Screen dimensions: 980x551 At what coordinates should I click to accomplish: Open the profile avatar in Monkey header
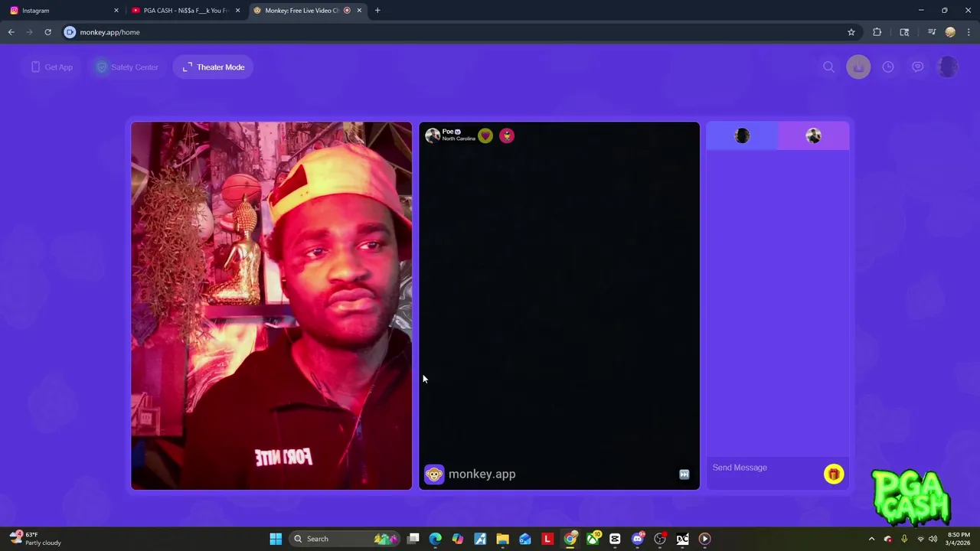click(948, 67)
